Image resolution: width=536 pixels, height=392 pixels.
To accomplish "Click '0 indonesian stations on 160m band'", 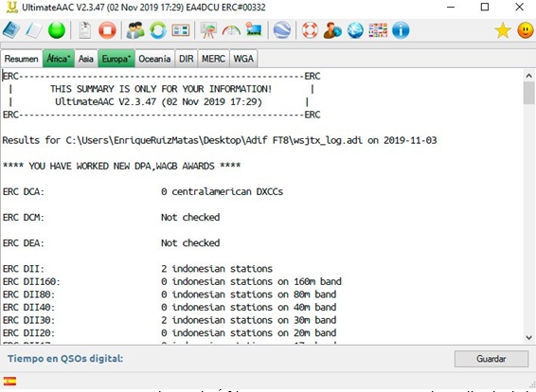I will (x=251, y=281).
